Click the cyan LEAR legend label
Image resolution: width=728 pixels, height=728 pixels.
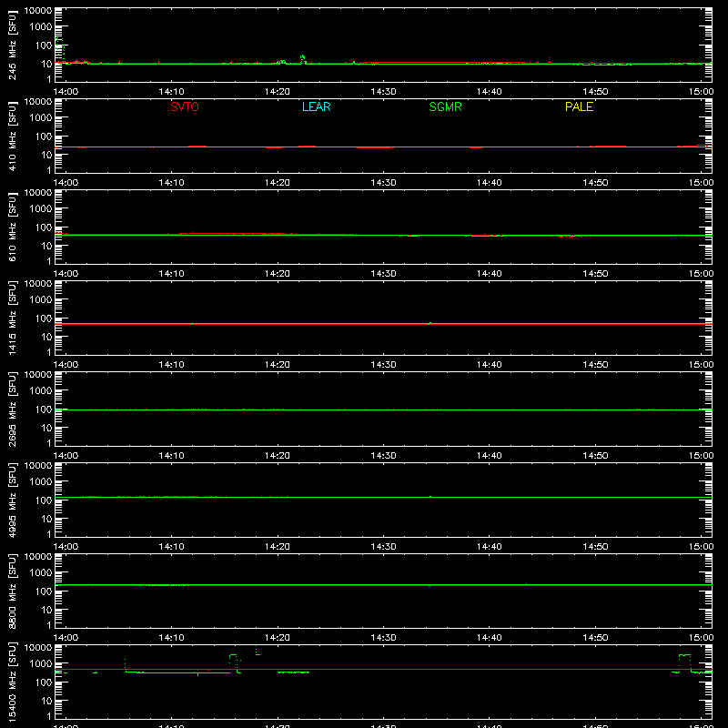point(316,106)
